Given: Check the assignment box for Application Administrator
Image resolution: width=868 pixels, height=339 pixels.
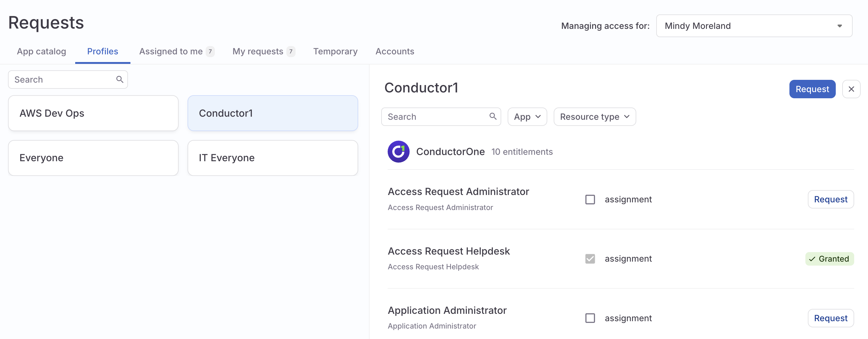Looking at the screenshot, I should 590,318.
